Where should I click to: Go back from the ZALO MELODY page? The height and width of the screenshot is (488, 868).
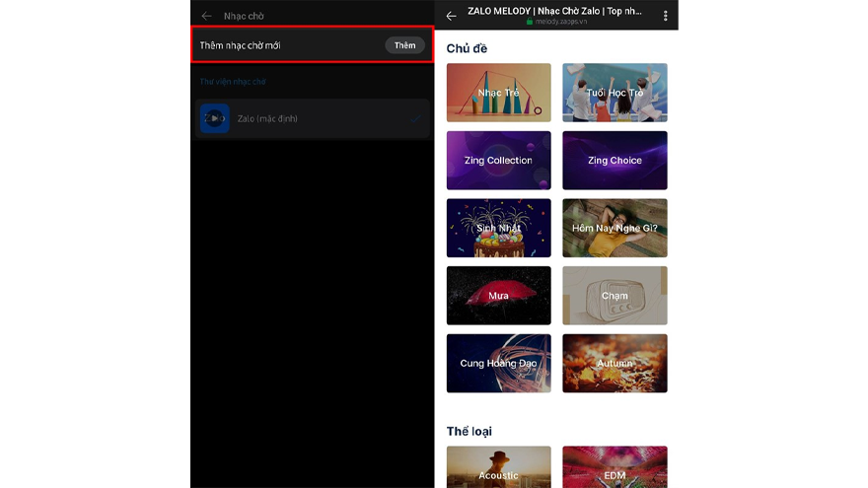451,16
